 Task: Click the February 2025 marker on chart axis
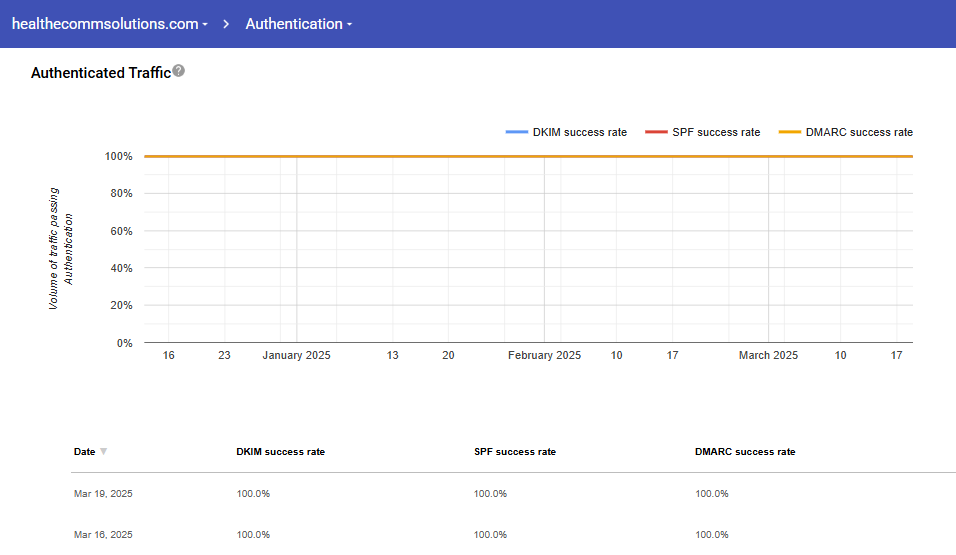click(x=544, y=355)
